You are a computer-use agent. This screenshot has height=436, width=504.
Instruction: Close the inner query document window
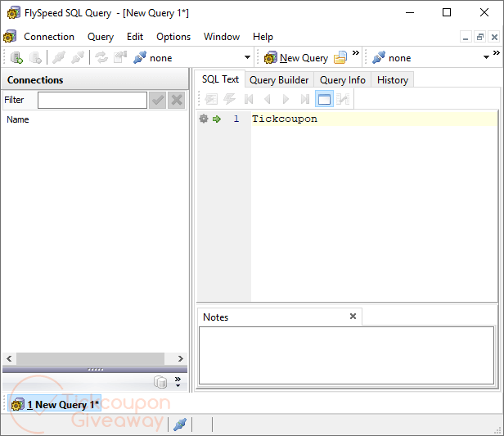point(494,37)
